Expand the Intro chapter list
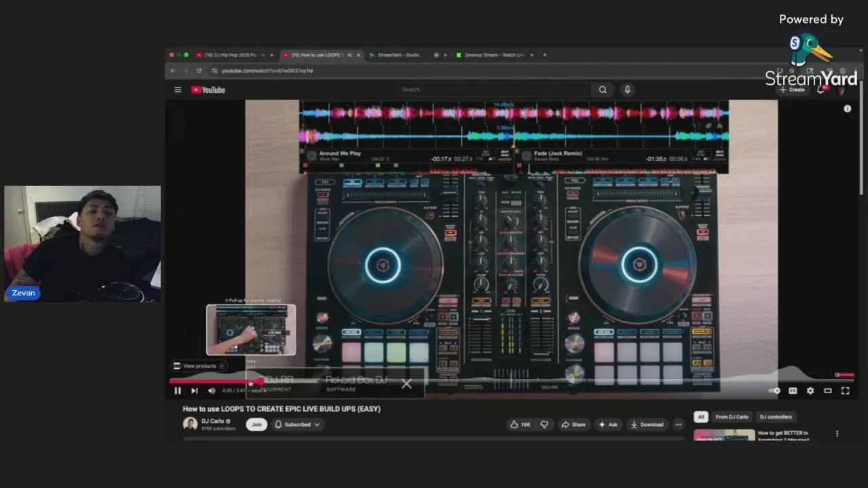The height and width of the screenshot is (488, 868). pyautogui.click(x=258, y=391)
